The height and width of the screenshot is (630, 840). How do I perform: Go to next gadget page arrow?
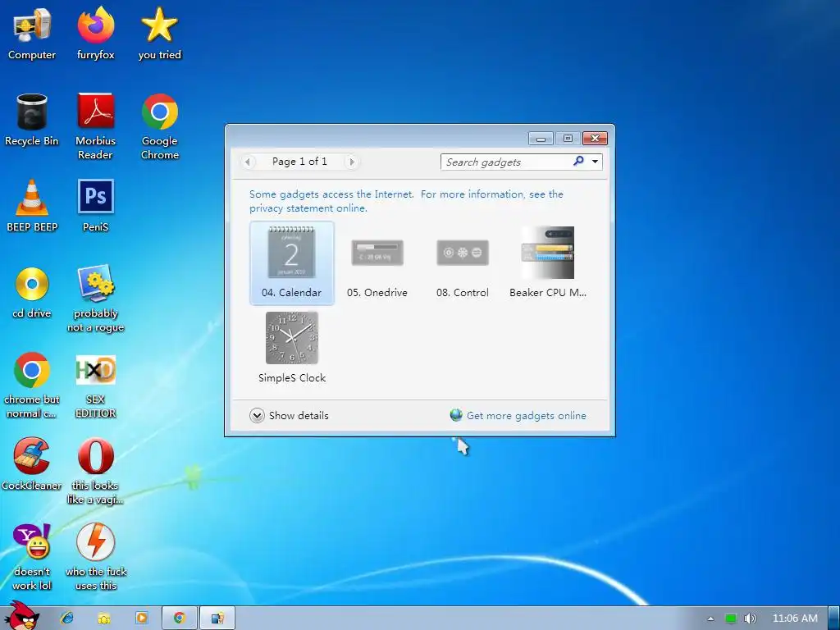(351, 162)
